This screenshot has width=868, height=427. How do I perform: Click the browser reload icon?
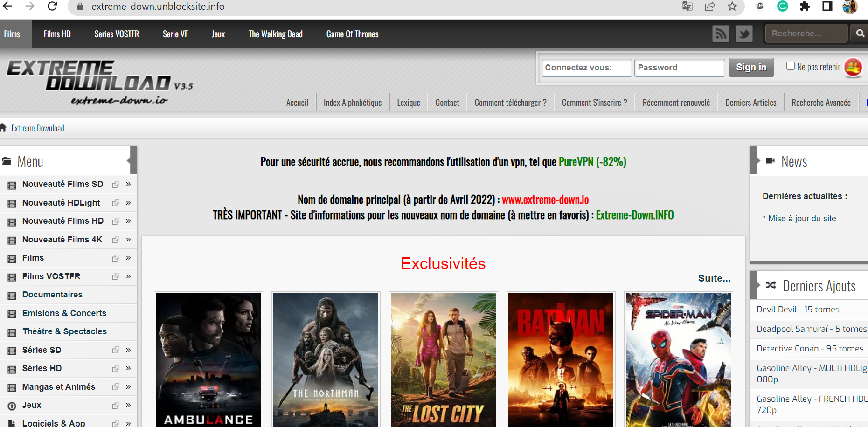coord(52,7)
